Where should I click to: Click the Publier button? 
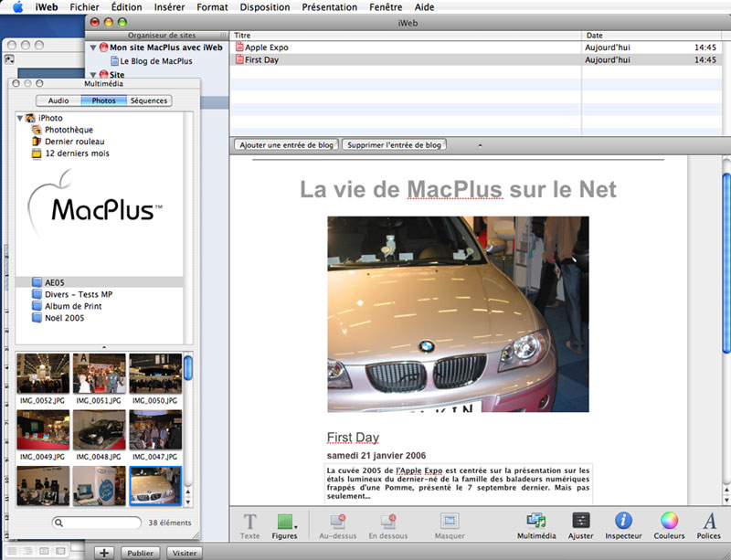click(x=141, y=553)
